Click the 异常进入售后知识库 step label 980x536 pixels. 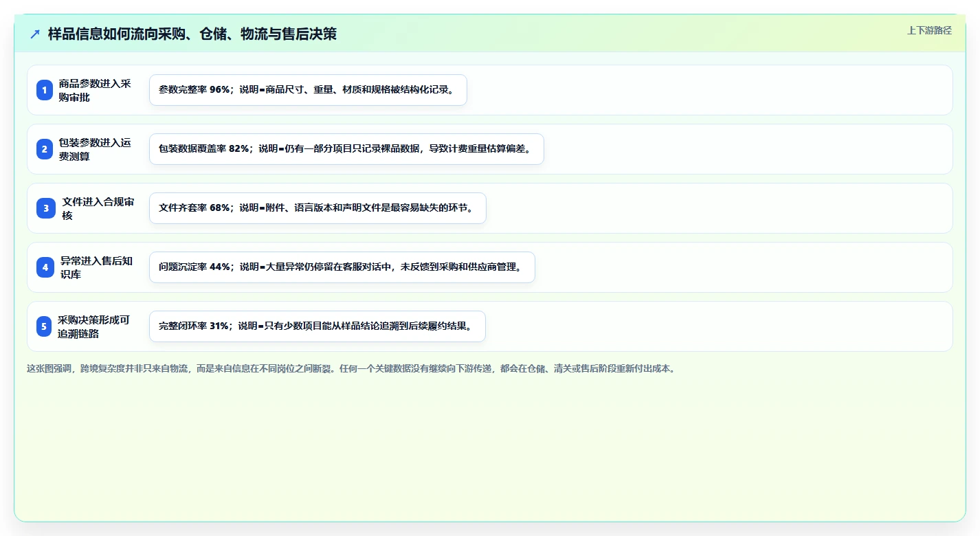[97, 267]
